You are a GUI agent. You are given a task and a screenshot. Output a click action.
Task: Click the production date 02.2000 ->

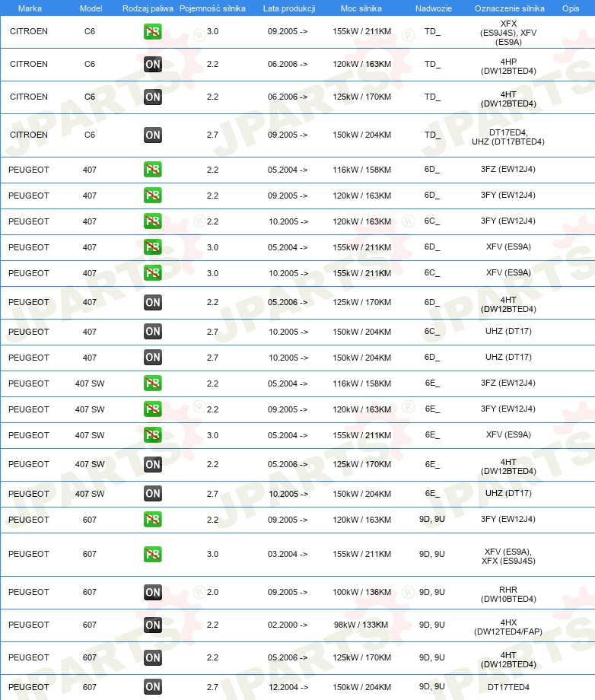288,625
